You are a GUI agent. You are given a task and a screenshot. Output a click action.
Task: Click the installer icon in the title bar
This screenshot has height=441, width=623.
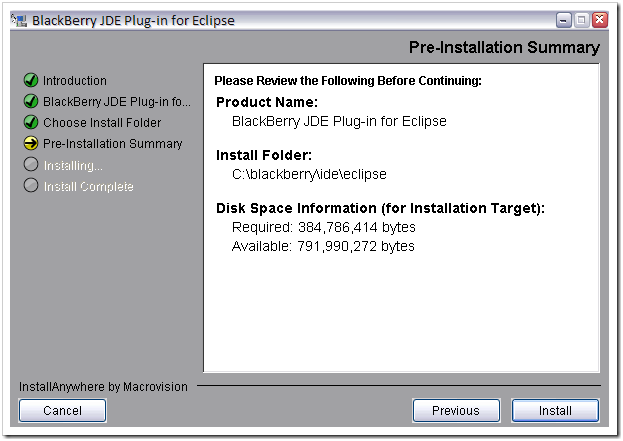click(19, 20)
